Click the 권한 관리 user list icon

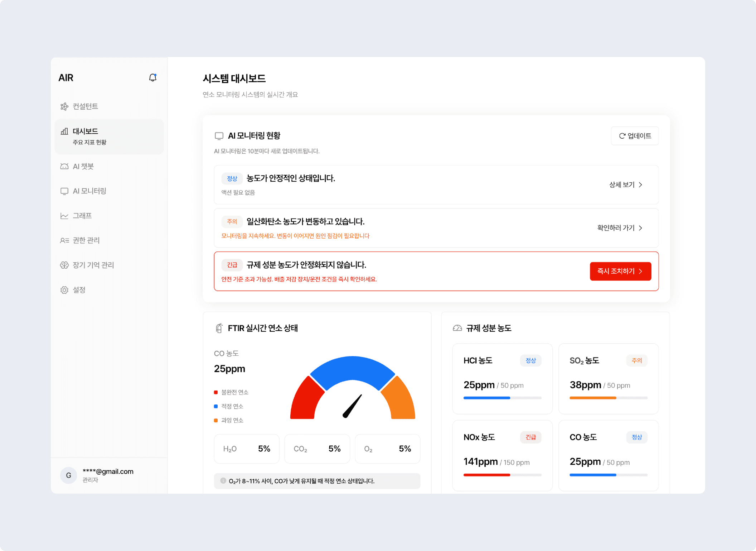tap(64, 240)
